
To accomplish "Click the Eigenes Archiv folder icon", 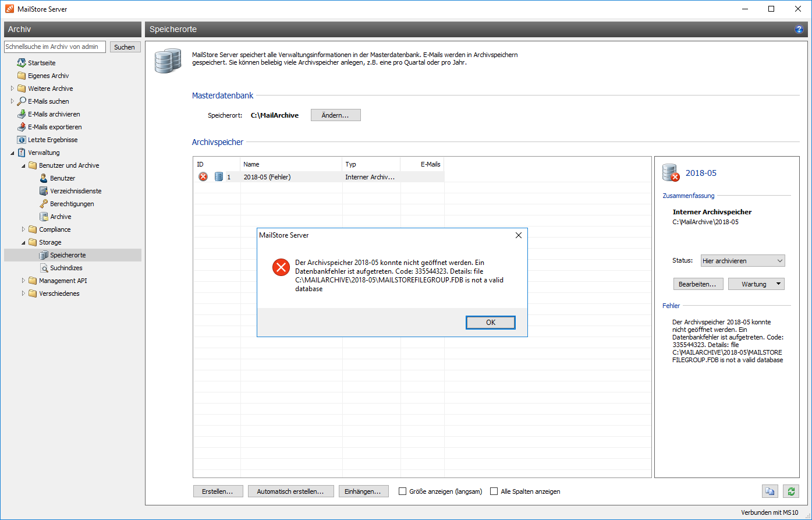I will click(22, 76).
